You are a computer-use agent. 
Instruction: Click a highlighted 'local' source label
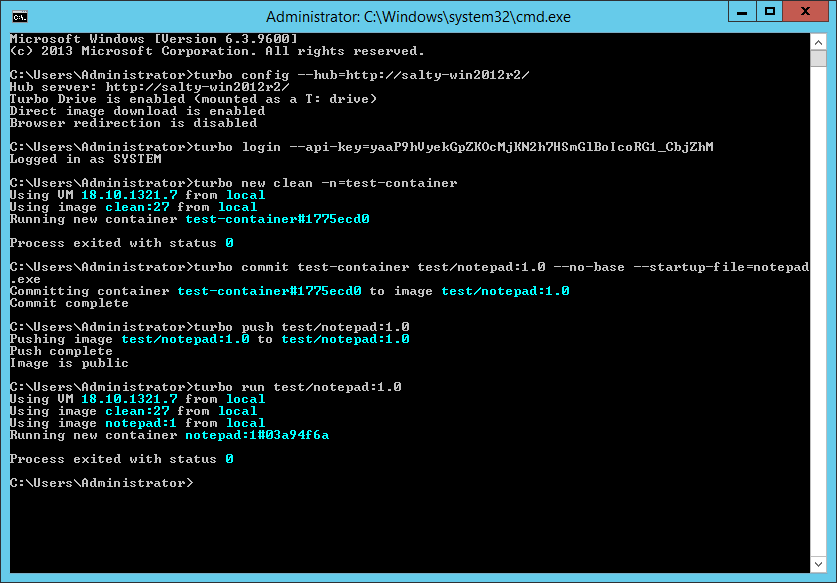coord(244,195)
